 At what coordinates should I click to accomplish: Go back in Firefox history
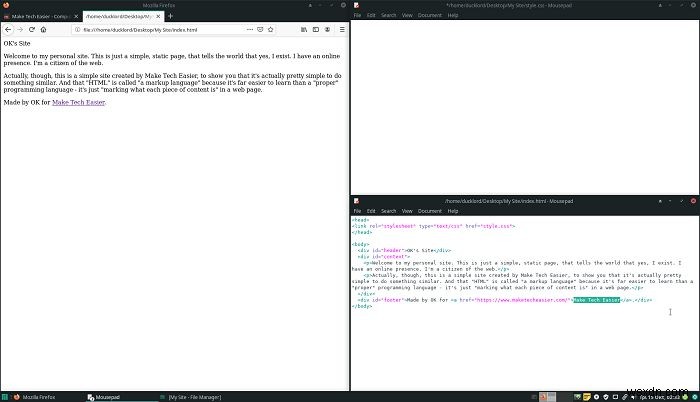click(x=8, y=29)
